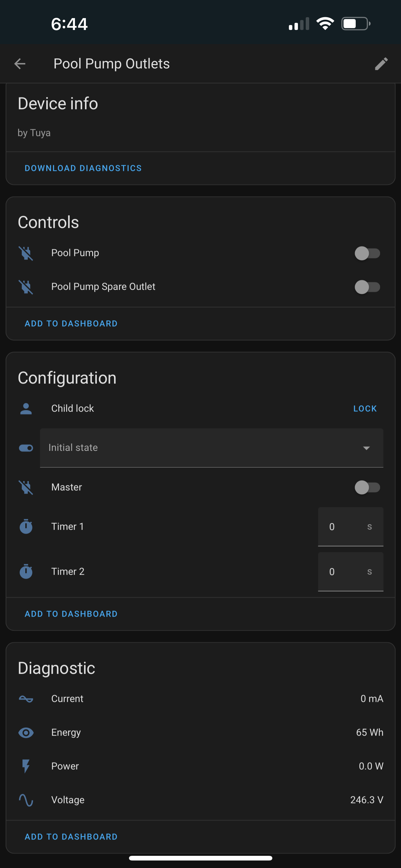Screen dimensions: 401x868
Task: Tap the Power lightning bolt icon
Action: 26,766
